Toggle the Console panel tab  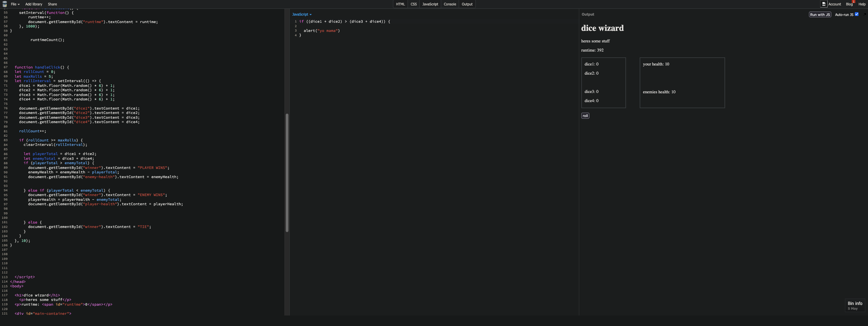[450, 4]
